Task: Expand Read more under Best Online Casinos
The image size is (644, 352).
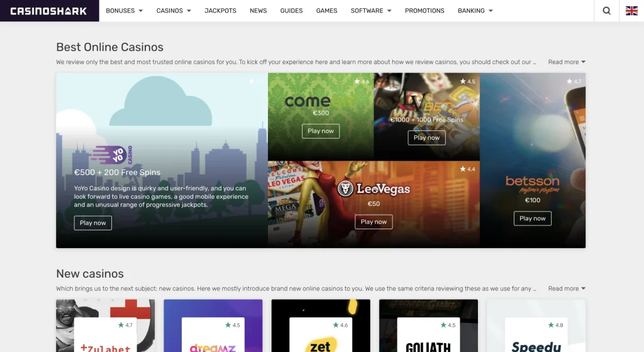Action: (x=567, y=62)
